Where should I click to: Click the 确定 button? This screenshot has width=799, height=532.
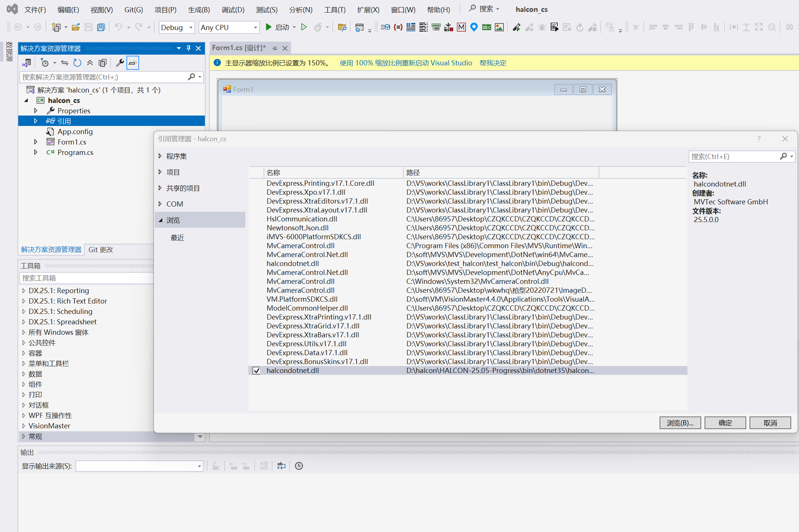click(725, 423)
